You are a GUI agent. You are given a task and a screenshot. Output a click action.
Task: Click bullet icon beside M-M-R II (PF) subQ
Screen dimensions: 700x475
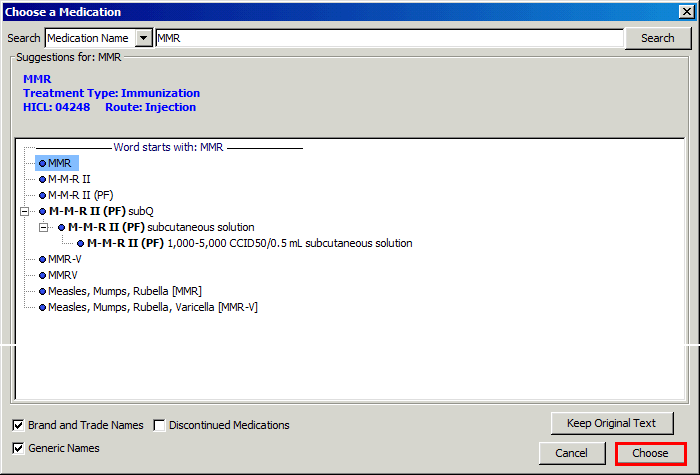click(x=42, y=212)
